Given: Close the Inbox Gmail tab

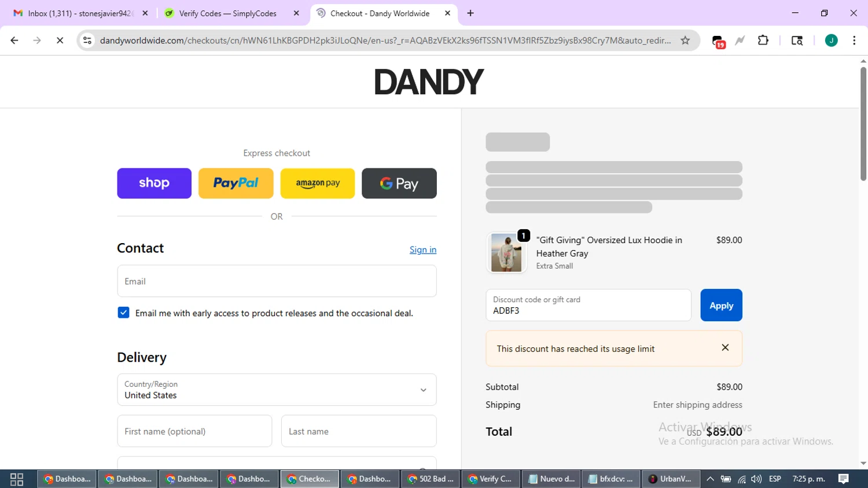Looking at the screenshot, I should coord(145,13).
